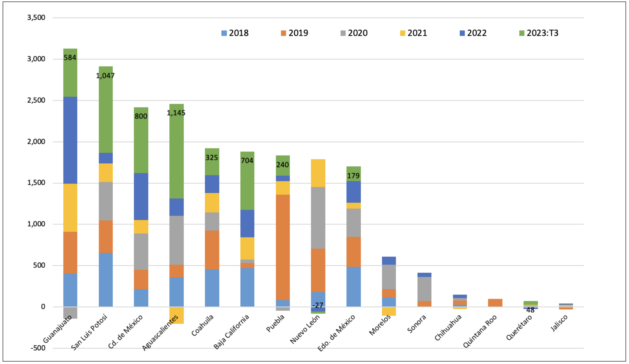Click the -500 y-axis value
This screenshot has width=629, height=364.
tap(38, 348)
